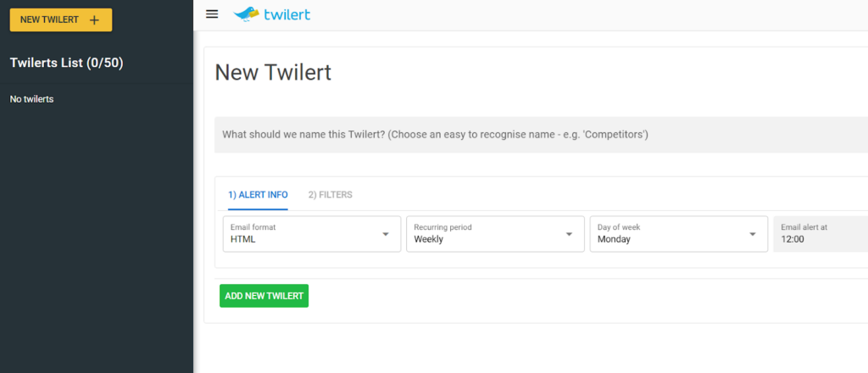
Task: Click the Recurring period dropdown arrow
Action: tap(570, 234)
